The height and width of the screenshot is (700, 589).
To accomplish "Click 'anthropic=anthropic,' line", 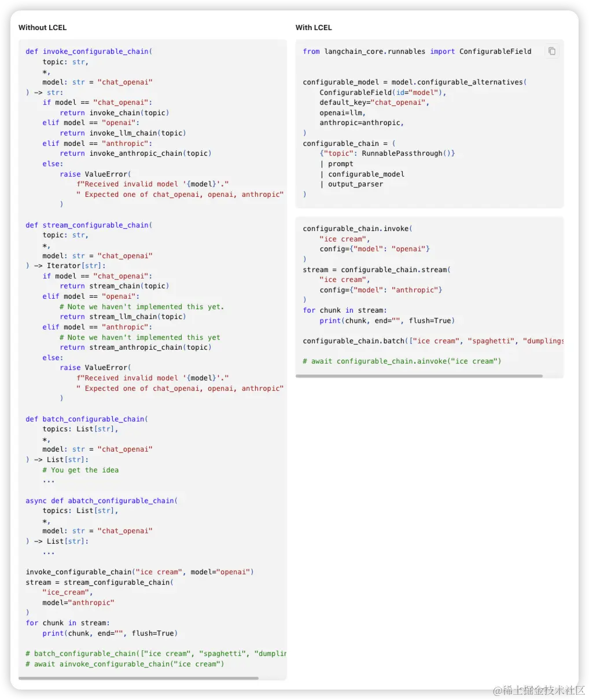I will coord(362,123).
